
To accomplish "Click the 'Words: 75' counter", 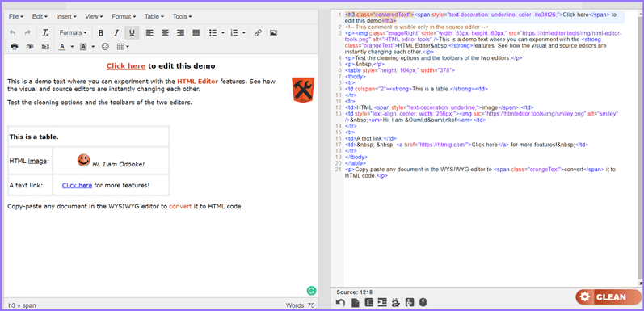I will [x=301, y=305].
